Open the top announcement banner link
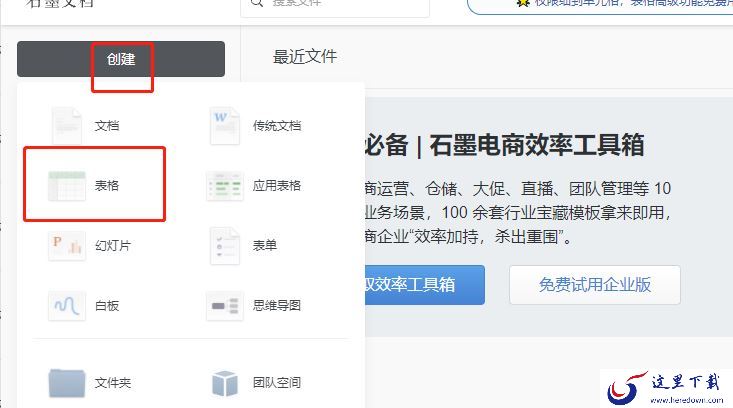Viewport: 733px width, 408px height. (x=600, y=6)
